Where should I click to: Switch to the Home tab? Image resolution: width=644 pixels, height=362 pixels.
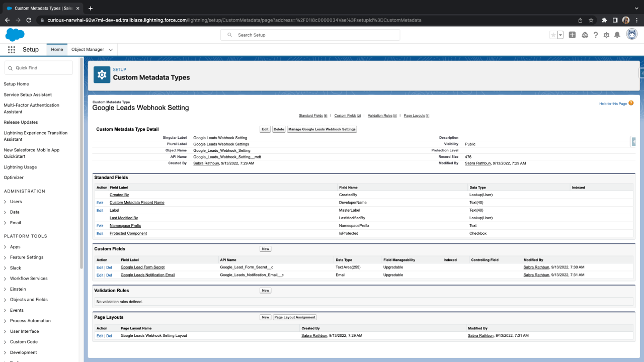tap(57, 50)
